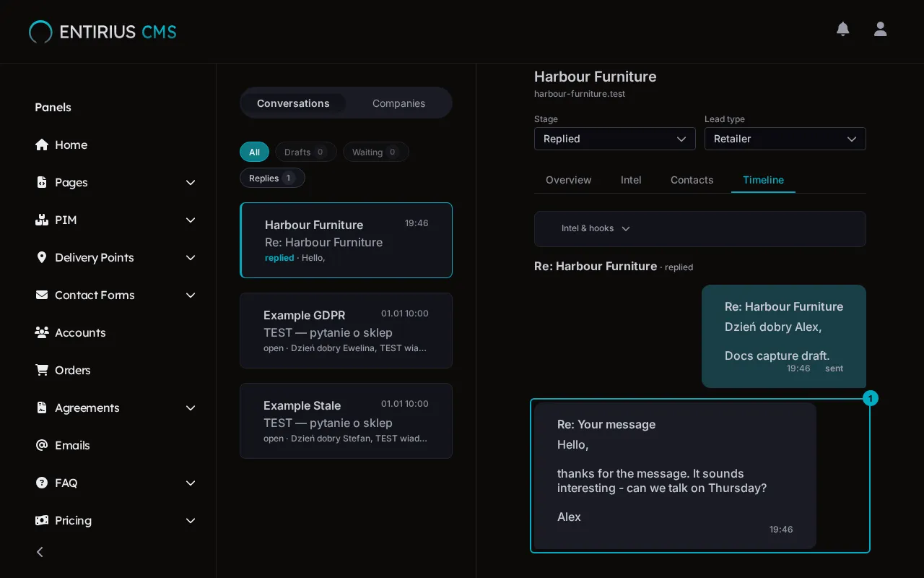Expand the Intel & hooks section
Image resolution: width=924 pixels, height=578 pixels.
click(x=700, y=228)
